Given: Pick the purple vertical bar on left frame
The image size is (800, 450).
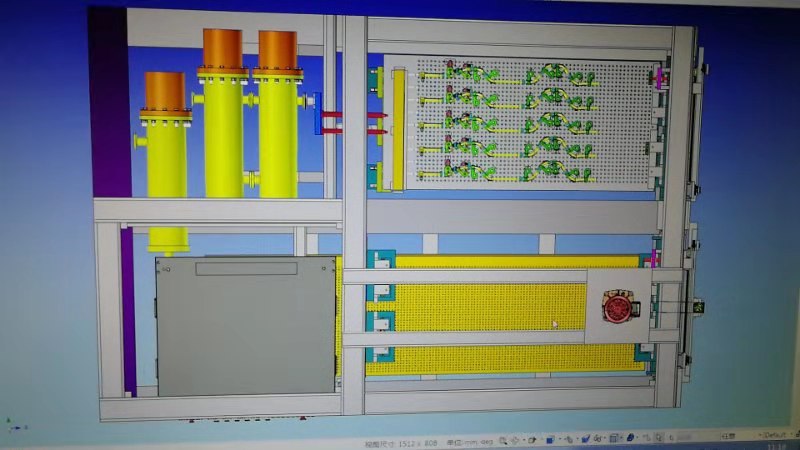Looking at the screenshot, I should (x=128, y=310).
